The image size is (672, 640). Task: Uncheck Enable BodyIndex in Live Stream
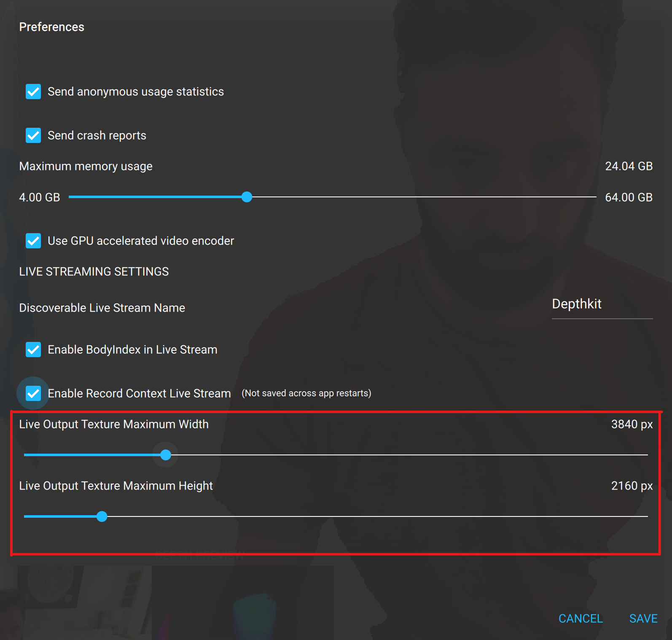click(33, 350)
